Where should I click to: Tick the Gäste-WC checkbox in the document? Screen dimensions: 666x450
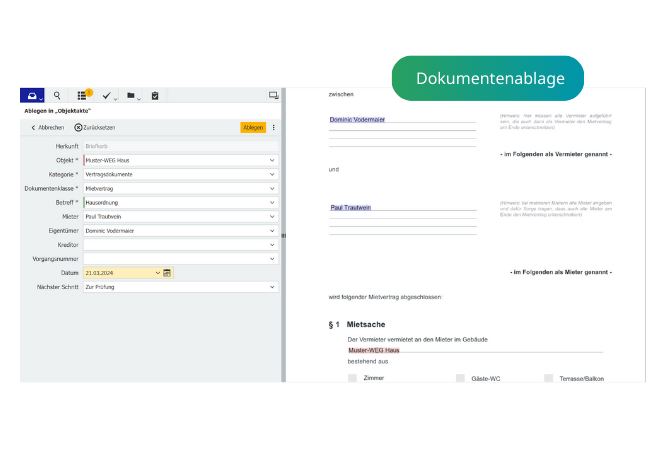[x=460, y=378]
